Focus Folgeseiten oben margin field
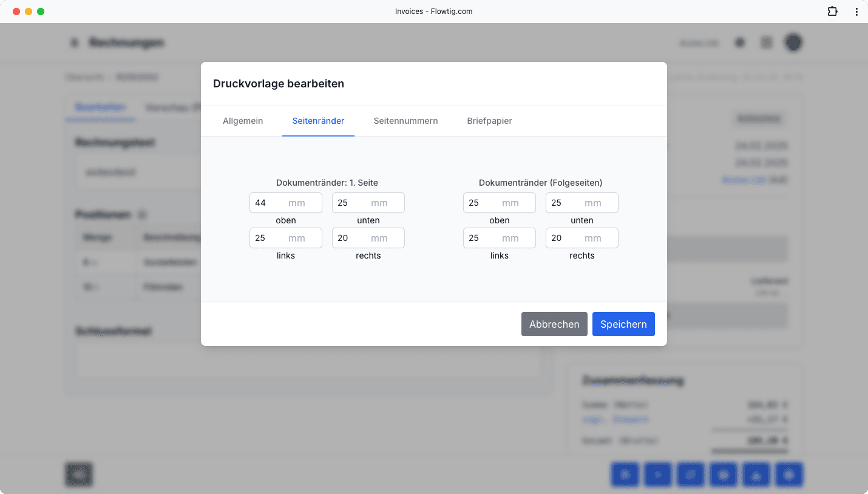The width and height of the screenshot is (868, 494). [x=500, y=203]
